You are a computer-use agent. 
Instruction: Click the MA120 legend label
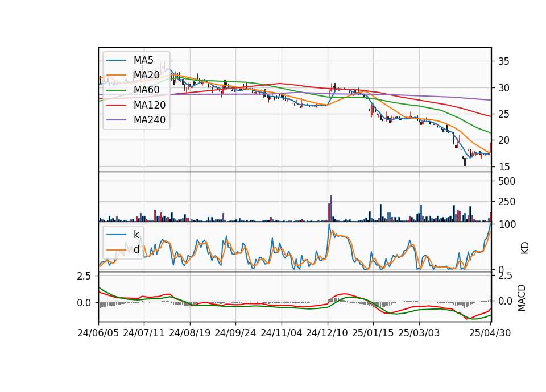(x=150, y=105)
